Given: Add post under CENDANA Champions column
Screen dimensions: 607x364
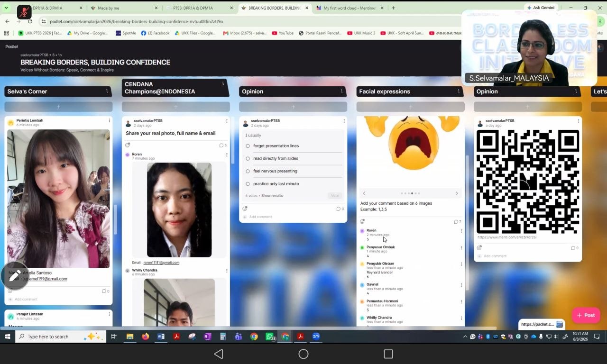Looking at the screenshot, I should (x=175, y=107).
